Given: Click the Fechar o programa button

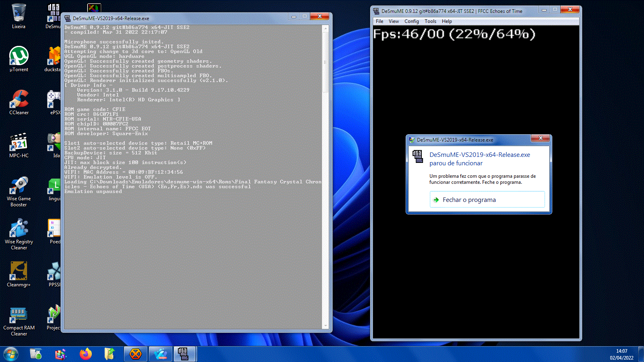Looking at the screenshot, I should pos(487,200).
